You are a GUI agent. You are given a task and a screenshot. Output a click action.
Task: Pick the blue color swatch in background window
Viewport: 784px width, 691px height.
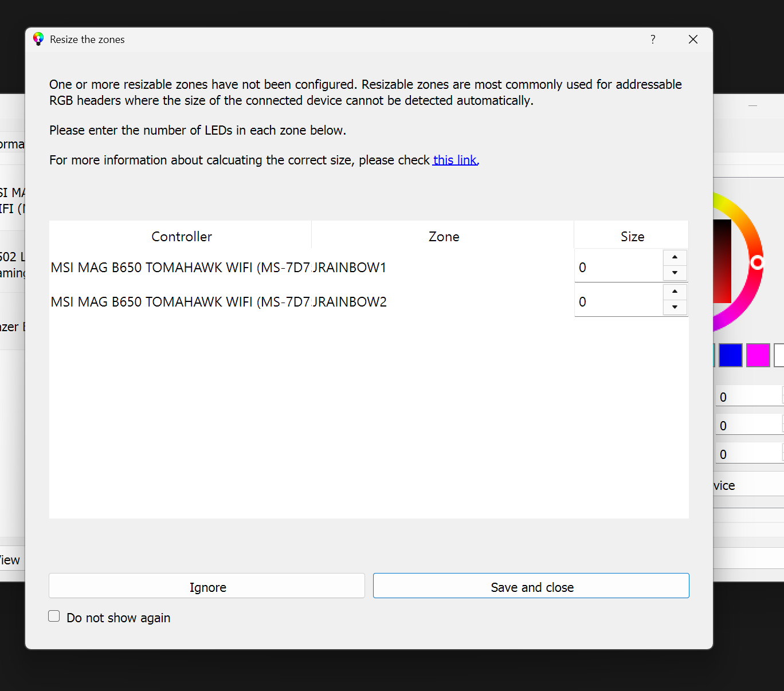pyautogui.click(x=731, y=355)
